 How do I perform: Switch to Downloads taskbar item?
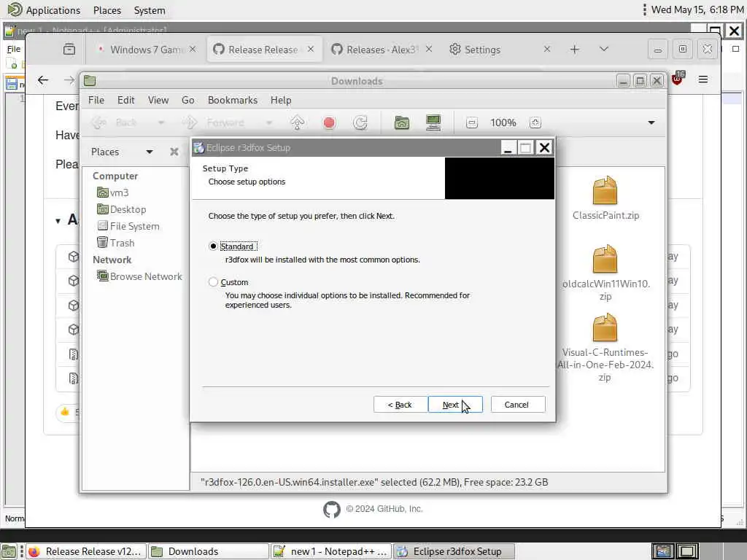point(209,551)
